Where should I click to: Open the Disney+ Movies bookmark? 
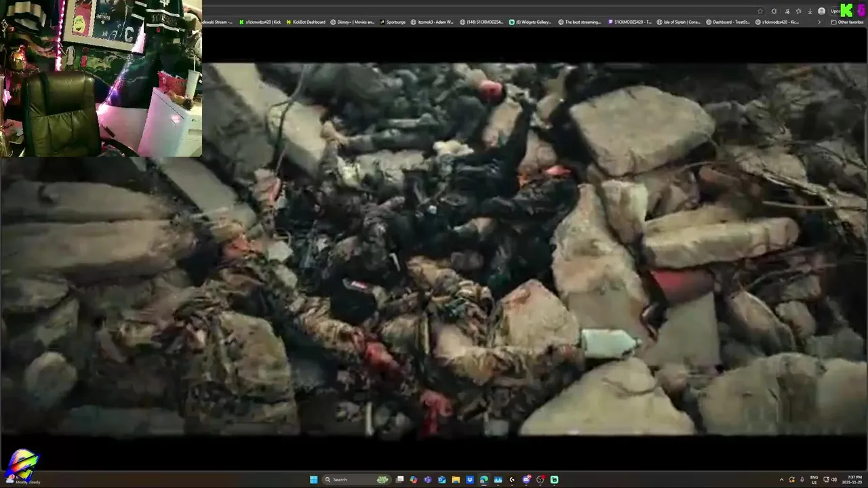coord(352,22)
